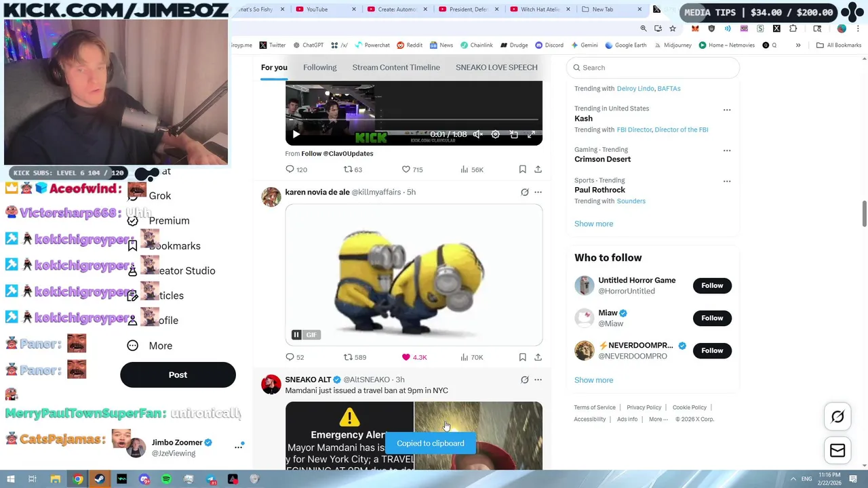Viewport: 868px width, 488px height.
Task: Open Terms of Service link
Action: coord(595,407)
